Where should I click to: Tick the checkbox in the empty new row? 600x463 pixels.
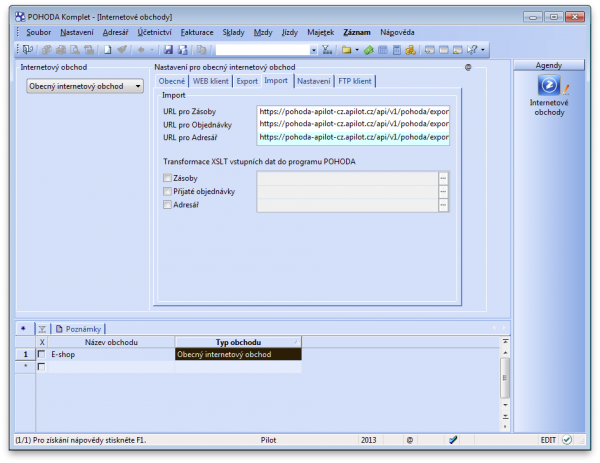[x=41, y=367]
